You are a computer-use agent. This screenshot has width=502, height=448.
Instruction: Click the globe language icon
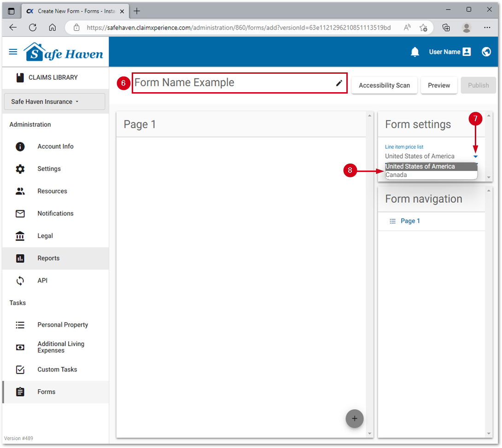click(486, 52)
